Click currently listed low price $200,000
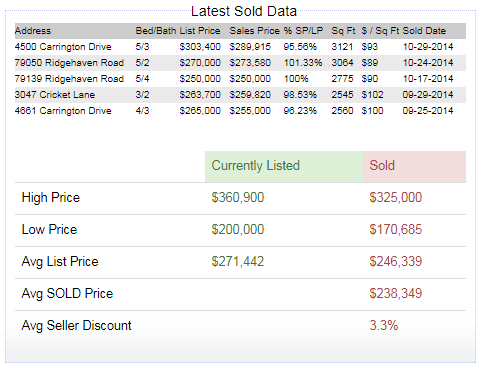 [238, 230]
